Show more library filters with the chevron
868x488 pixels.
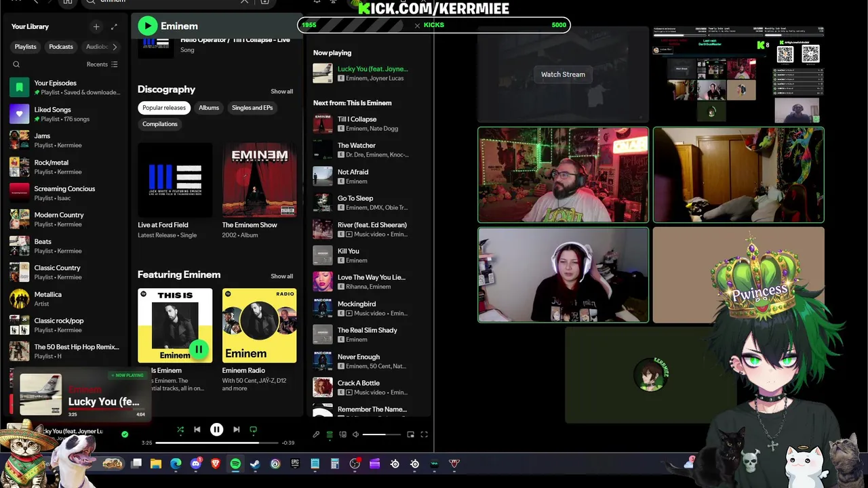tap(115, 47)
